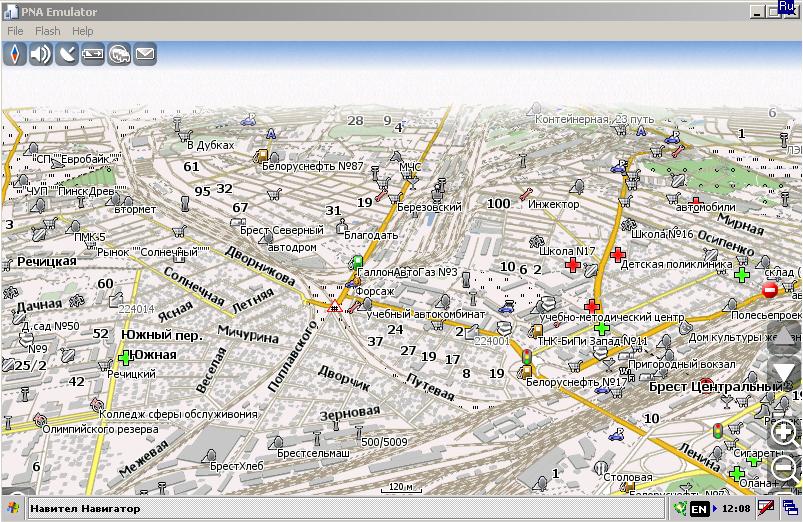Screen dimensions: 803x522
Task: Select the Навител Навигатор taskbar button
Action: (x=346, y=509)
